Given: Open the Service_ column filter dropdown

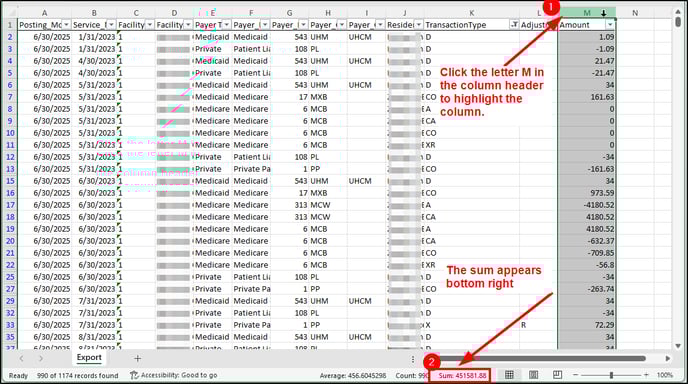Looking at the screenshot, I should point(111,25).
